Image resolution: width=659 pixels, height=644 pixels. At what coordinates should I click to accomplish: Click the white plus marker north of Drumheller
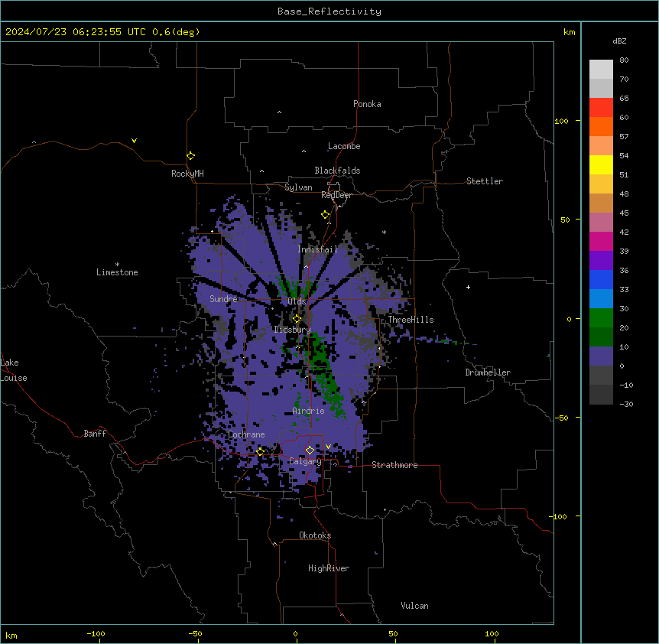(468, 287)
